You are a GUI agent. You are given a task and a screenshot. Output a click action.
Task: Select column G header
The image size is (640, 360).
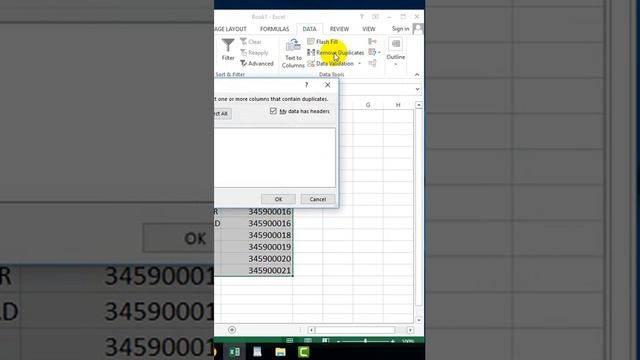point(368,105)
